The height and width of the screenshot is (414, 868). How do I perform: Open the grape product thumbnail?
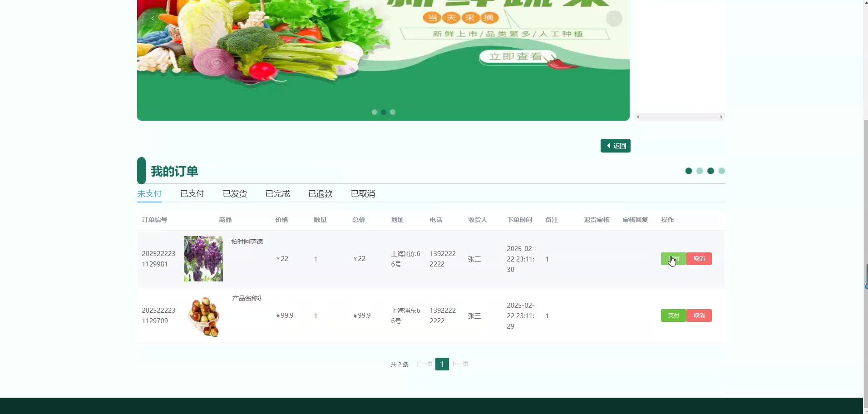coord(203,259)
